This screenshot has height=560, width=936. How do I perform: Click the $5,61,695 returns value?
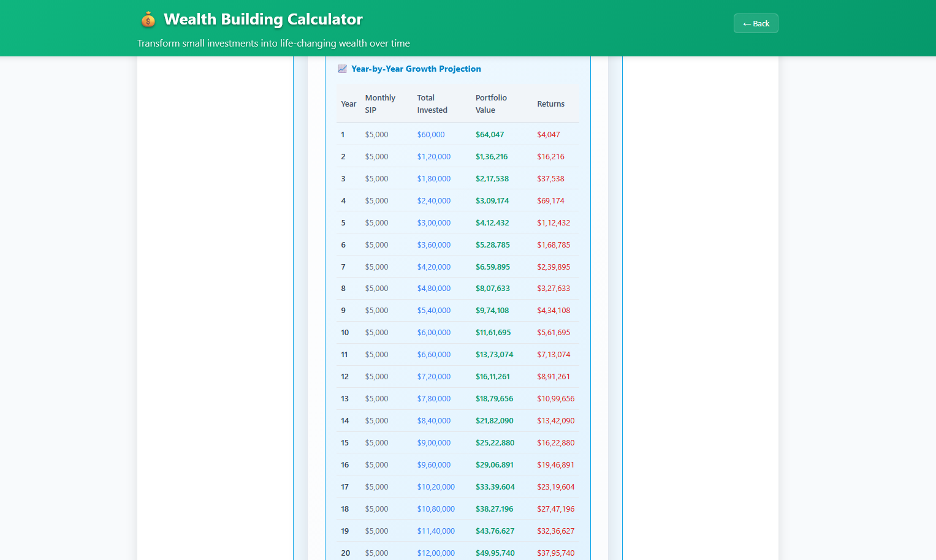[x=554, y=332]
